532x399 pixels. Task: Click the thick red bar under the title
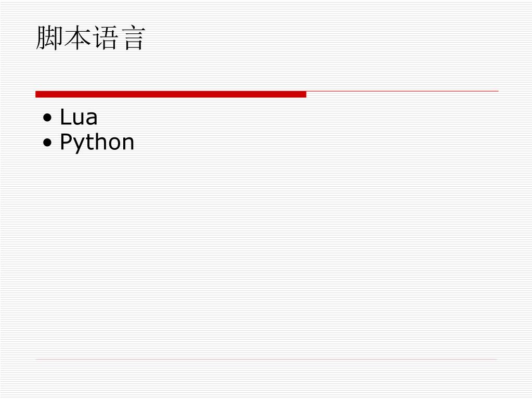tap(171, 94)
